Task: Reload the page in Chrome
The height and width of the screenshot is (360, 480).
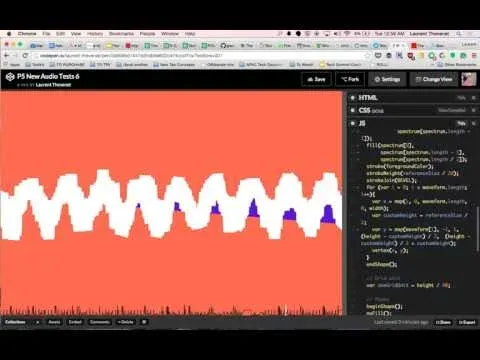Action: click(x=25, y=56)
